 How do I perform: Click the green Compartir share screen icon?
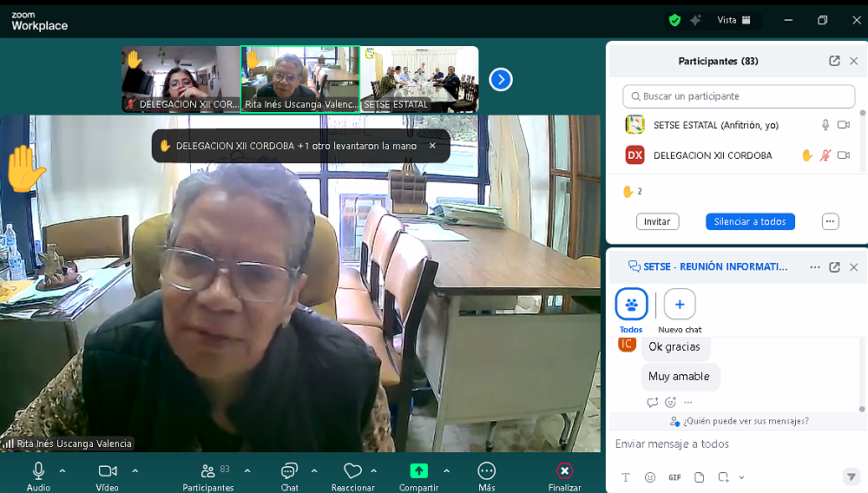pos(418,470)
